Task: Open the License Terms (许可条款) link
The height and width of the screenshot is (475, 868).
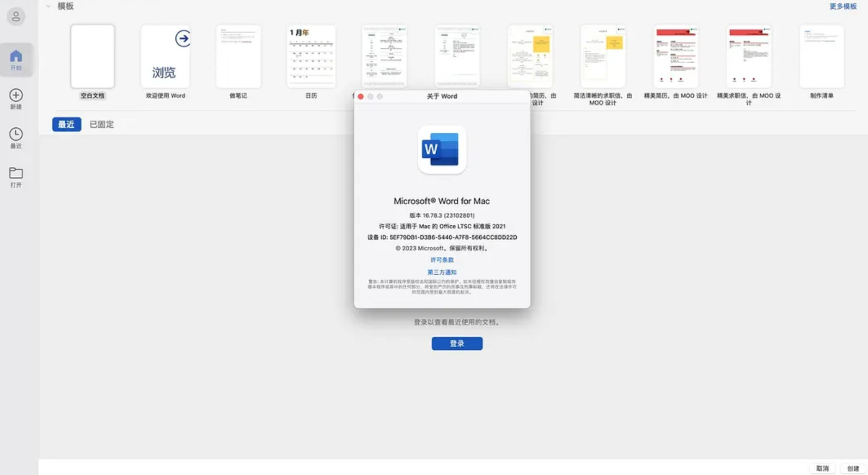Action: (442, 260)
